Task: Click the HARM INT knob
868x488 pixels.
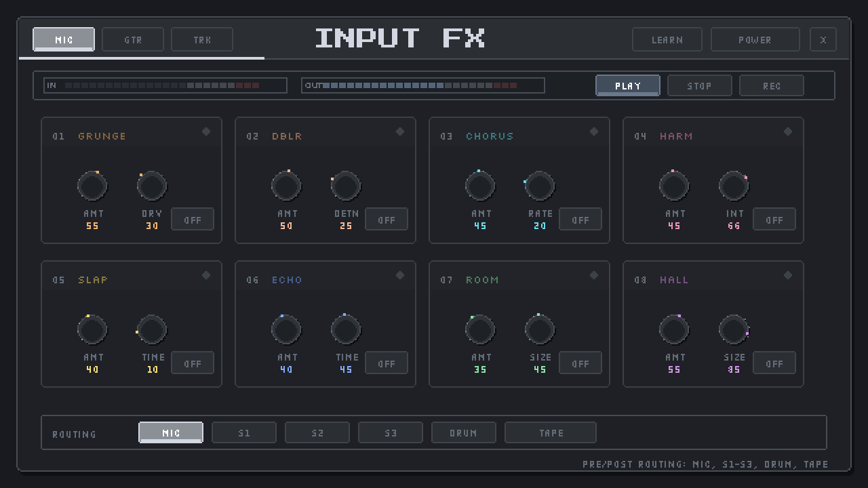Action: click(x=734, y=186)
